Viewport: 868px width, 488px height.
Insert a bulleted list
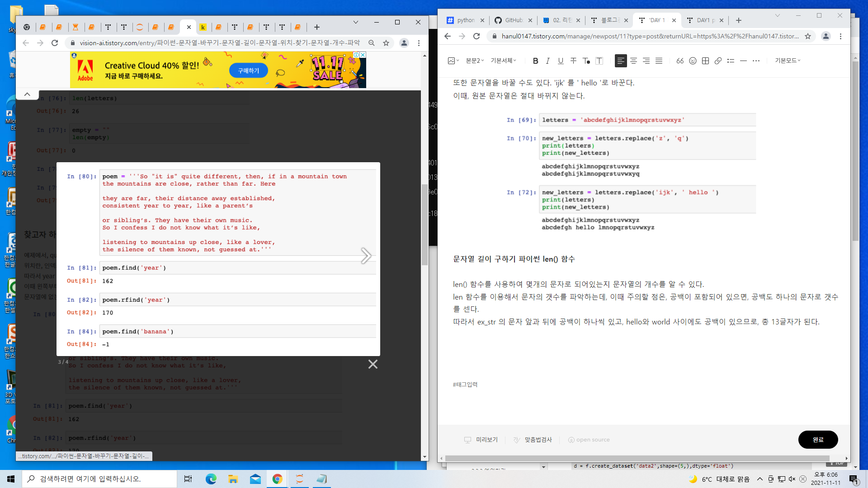coord(731,61)
